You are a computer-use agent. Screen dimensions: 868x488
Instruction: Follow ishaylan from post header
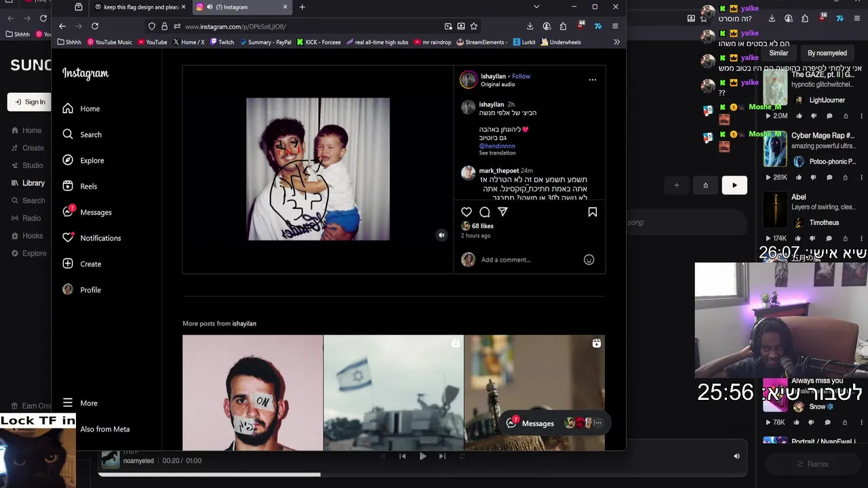pos(521,76)
